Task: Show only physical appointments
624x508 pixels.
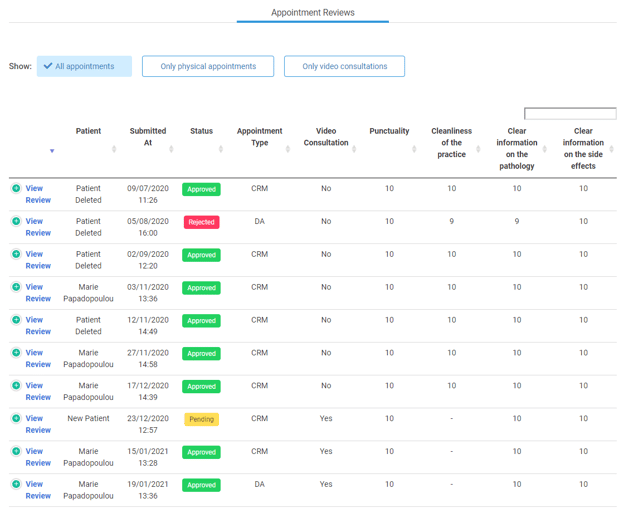Action: (x=208, y=67)
